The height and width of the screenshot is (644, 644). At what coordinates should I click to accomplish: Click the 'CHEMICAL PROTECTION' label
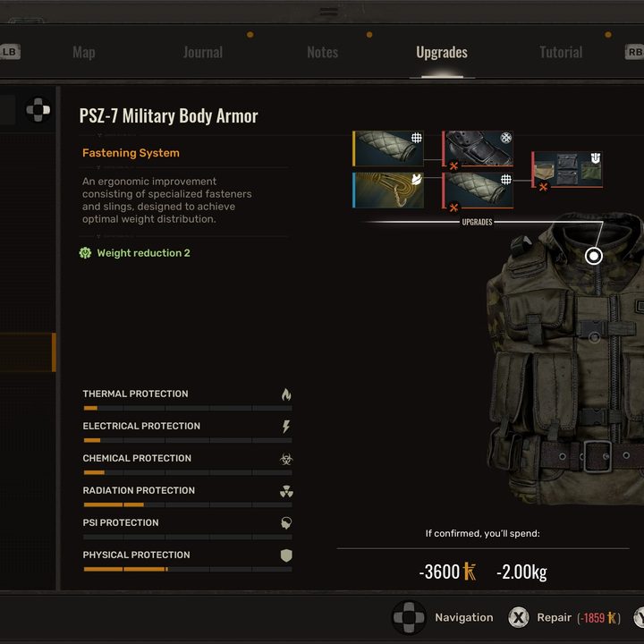137,458
